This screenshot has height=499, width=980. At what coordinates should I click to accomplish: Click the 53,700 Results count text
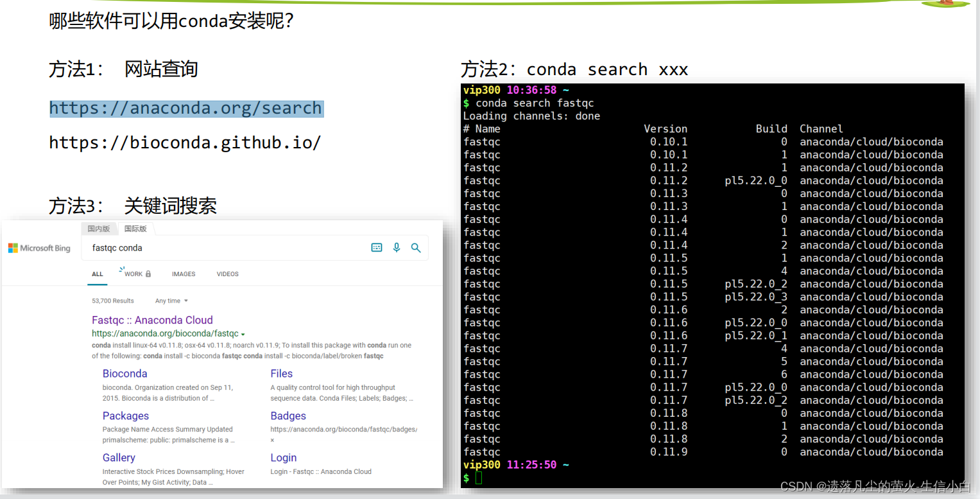[113, 301]
